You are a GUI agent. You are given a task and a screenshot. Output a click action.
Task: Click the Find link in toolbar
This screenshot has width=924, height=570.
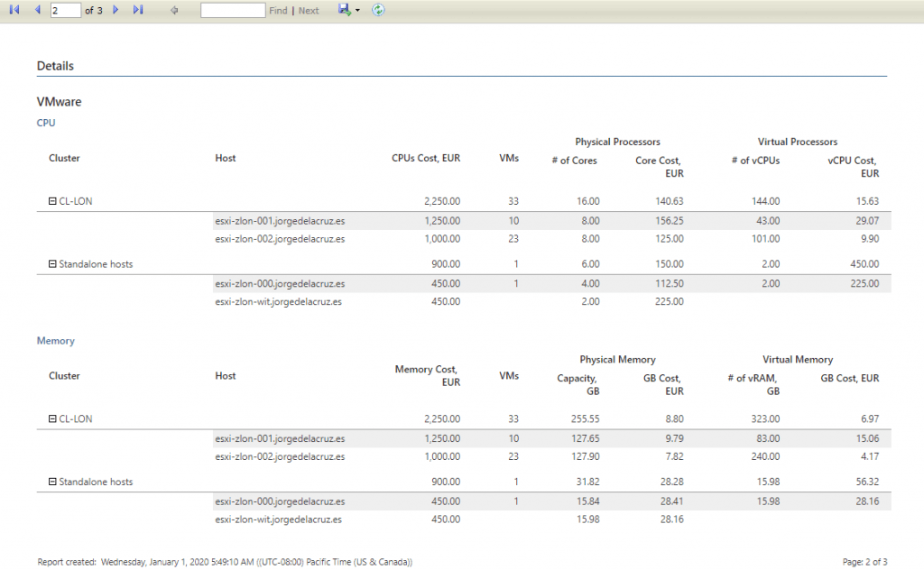click(278, 11)
